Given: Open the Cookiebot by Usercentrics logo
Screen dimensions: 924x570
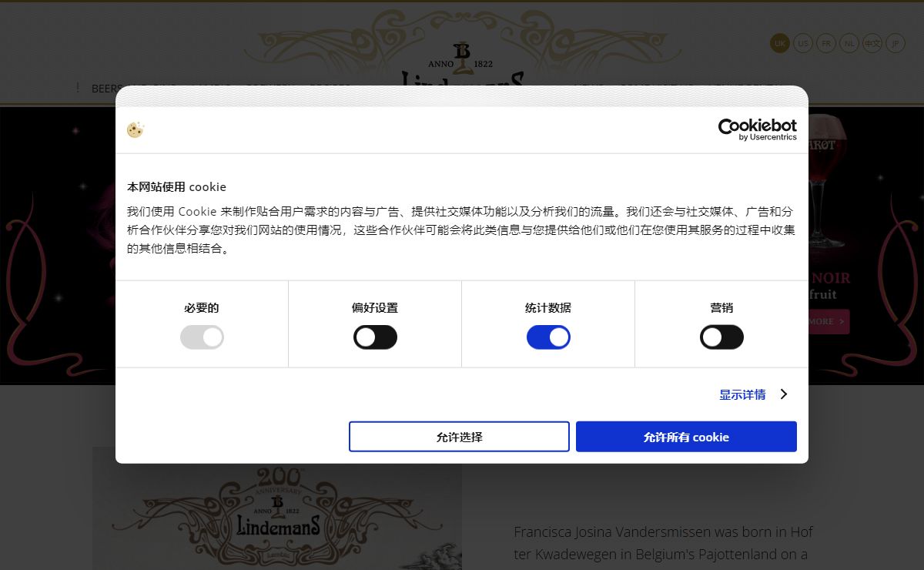Looking at the screenshot, I should (758, 129).
